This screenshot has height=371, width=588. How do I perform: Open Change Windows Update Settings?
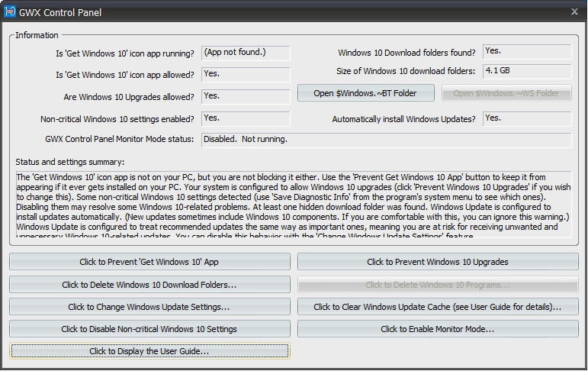[149, 307]
